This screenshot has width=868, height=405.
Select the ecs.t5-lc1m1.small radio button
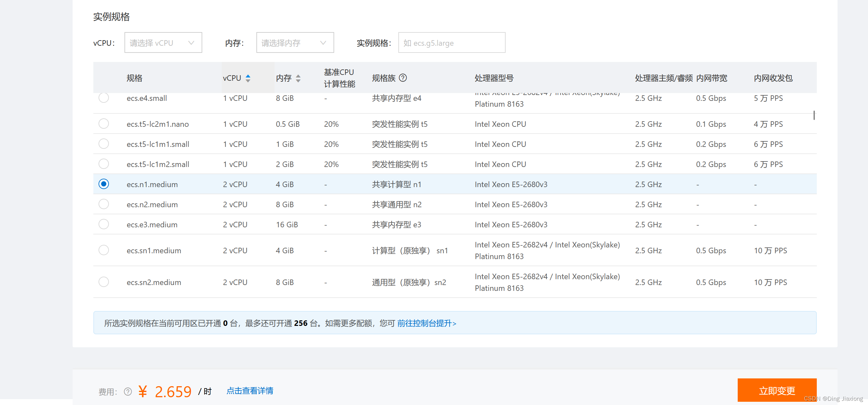click(x=104, y=144)
